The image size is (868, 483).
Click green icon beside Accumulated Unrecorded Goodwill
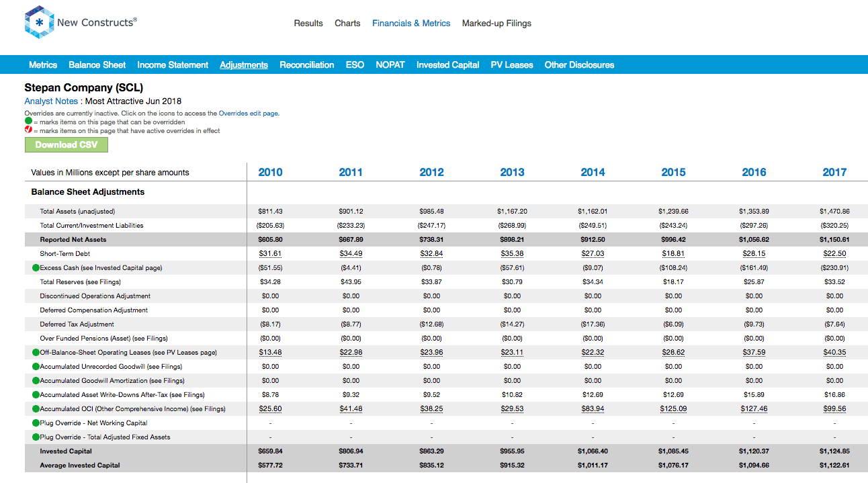36,367
